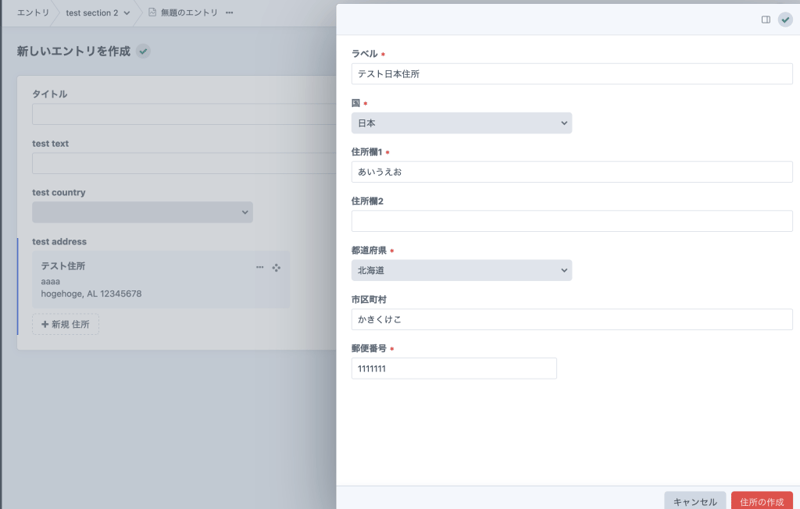Click the empty 住所欄2 field

click(571, 221)
